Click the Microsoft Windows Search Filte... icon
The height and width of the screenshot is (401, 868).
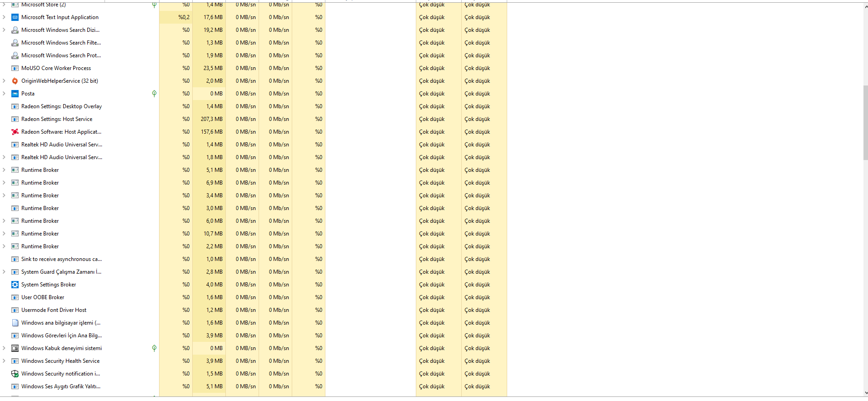(15, 43)
